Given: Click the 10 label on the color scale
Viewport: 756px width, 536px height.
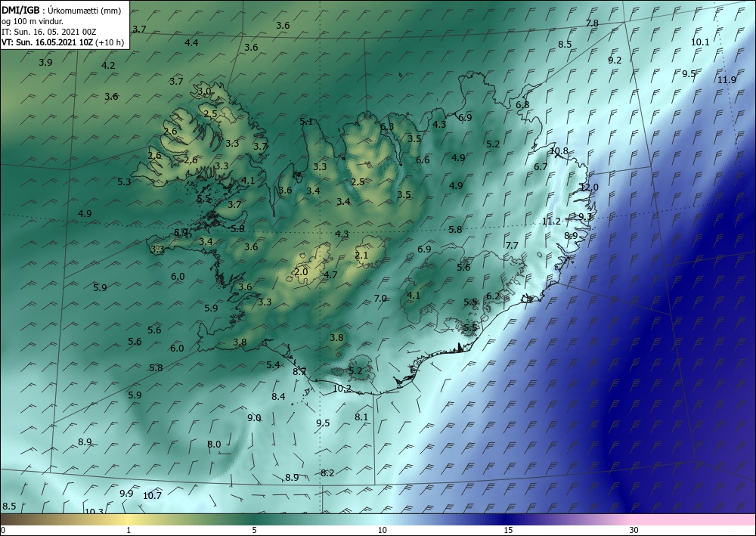Looking at the screenshot, I should 383,530.
